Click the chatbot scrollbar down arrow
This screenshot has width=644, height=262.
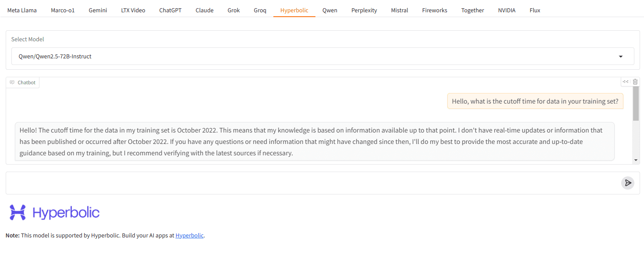coord(636,161)
